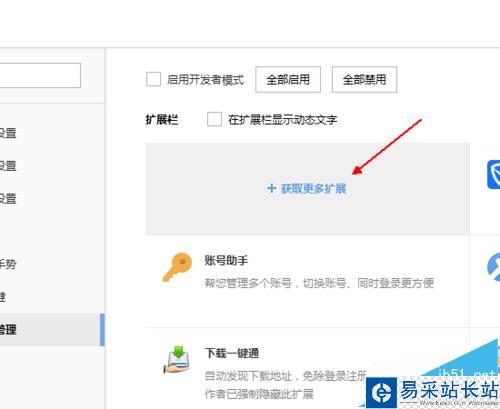The height and width of the screenshot is (409, 500).
Task: Click 作者已强制隐藏此扩展 text
Action: [259, 394]
